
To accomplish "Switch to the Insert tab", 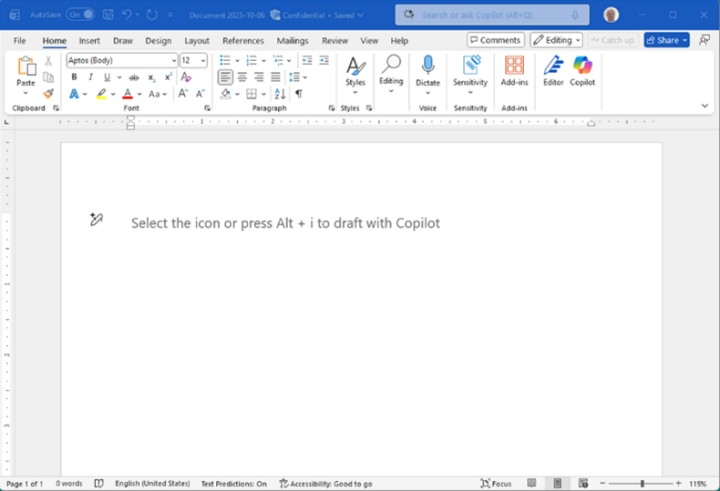I will click(89, 41).
